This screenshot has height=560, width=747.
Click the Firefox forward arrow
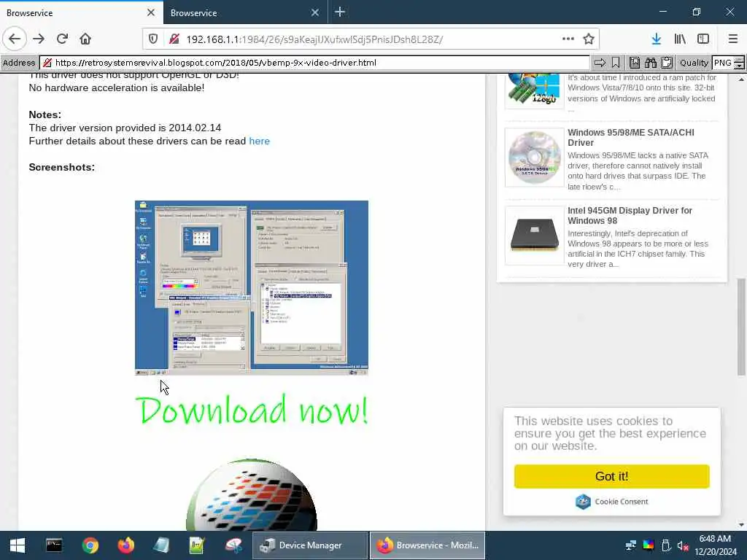point(39,39)
